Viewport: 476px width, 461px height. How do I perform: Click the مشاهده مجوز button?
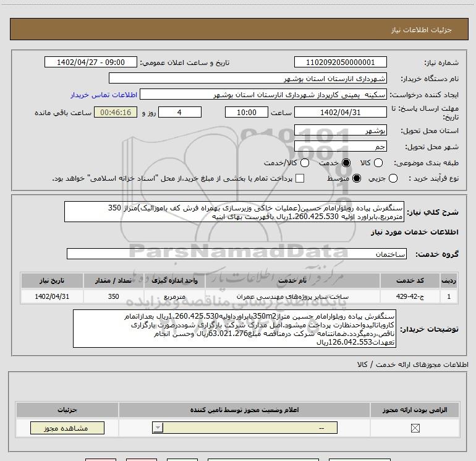pos(67,428)
